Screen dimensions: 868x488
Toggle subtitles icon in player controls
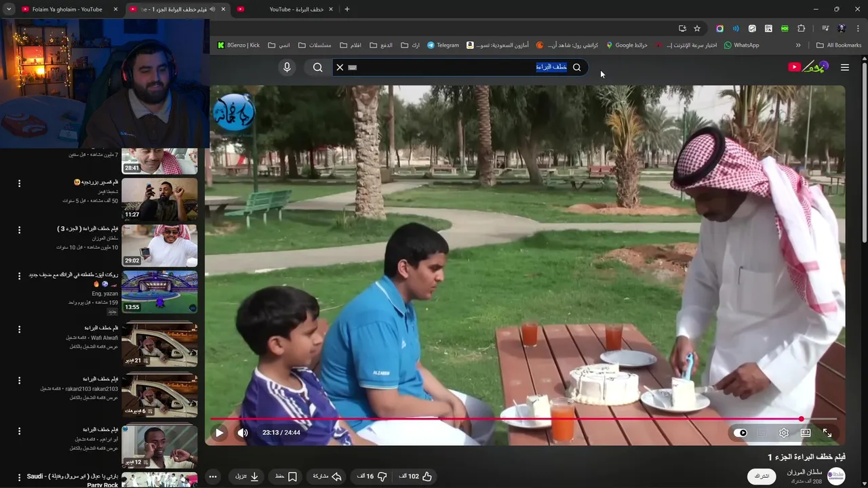pos(762,432)
